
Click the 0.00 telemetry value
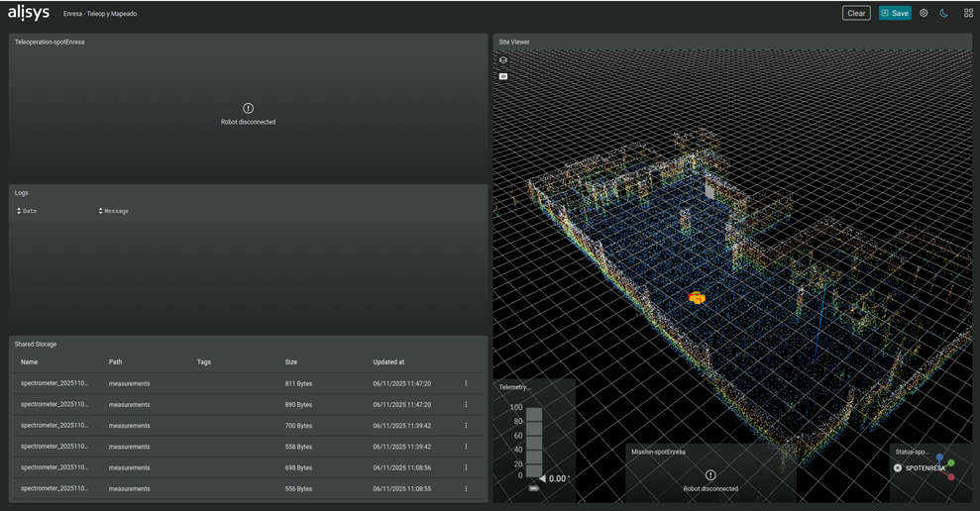[x=558, y=478]
